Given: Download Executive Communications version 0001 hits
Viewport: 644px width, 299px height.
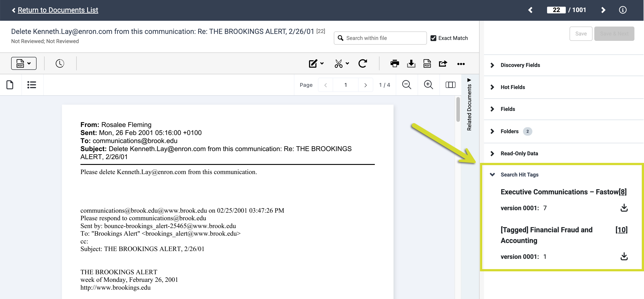Looking at the screenshot, I should pos(624,208).
